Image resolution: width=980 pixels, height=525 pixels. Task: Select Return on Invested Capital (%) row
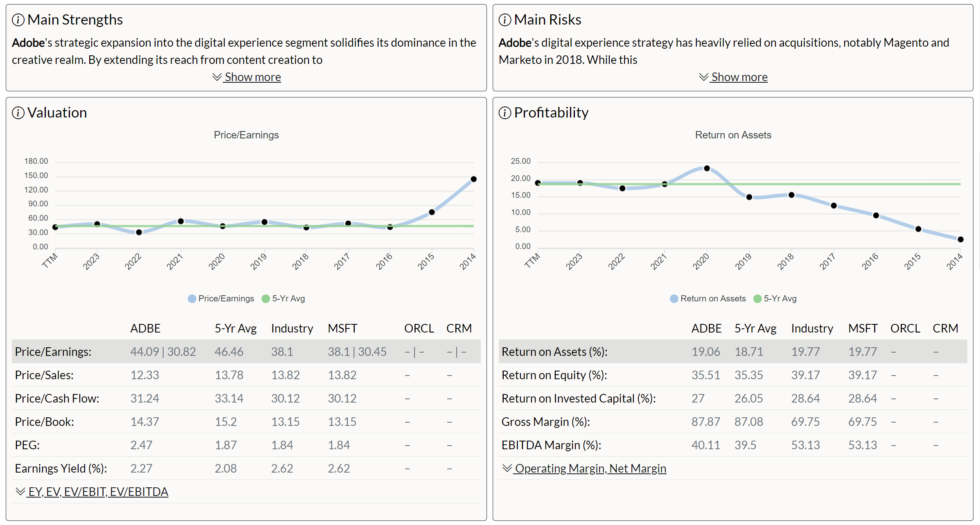[733, 398]
